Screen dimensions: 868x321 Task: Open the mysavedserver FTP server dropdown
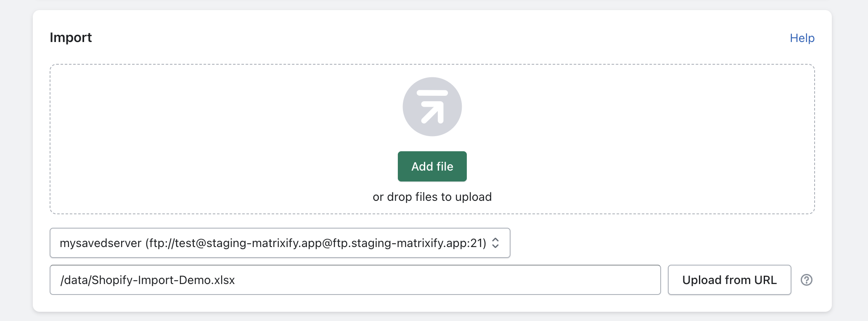coord(280,243)
